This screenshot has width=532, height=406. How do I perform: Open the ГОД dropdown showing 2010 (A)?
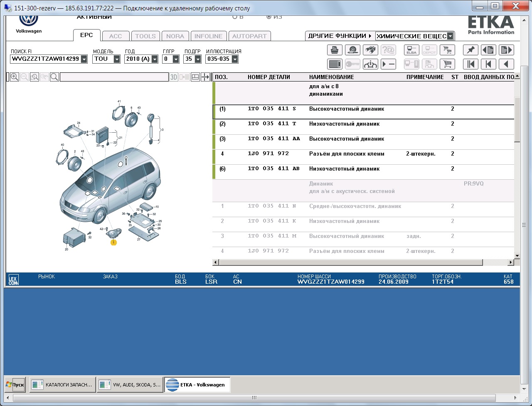click(155, 59)
